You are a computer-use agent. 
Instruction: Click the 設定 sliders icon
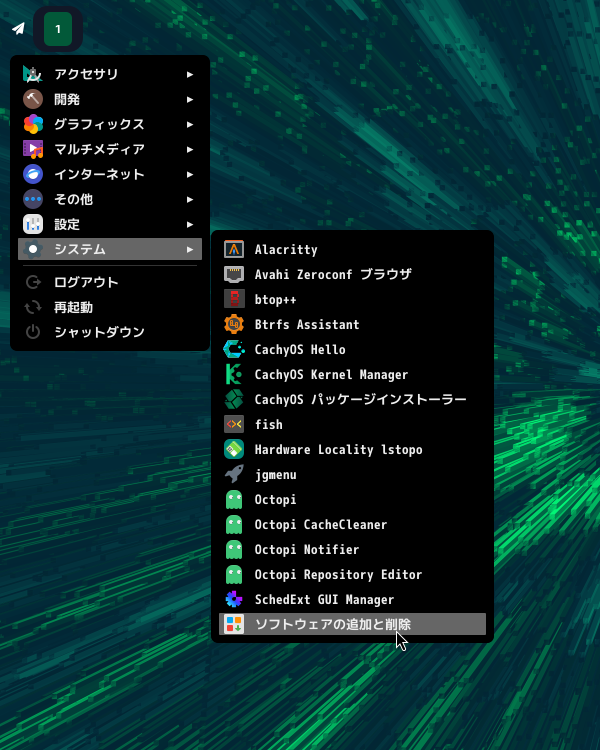[33, 224]
